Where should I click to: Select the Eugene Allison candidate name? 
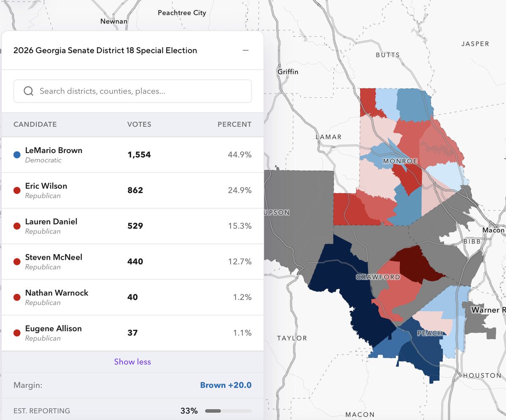(x=53, y=328)
